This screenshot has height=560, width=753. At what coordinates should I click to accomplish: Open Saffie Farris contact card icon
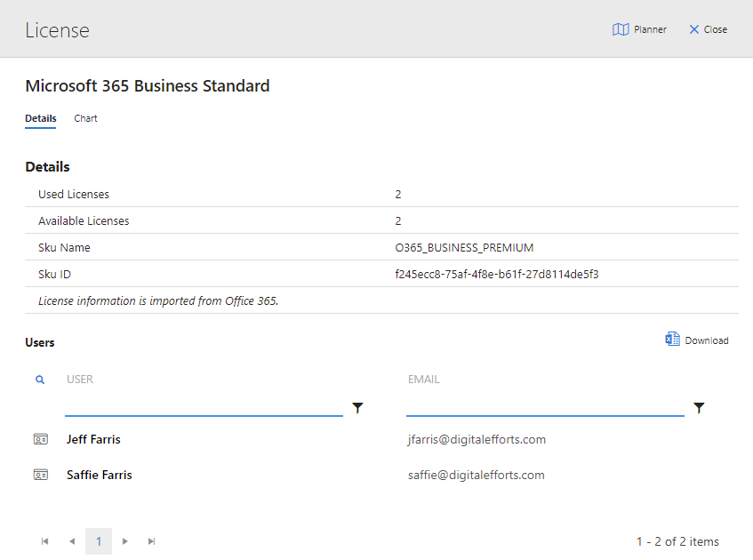click(x=41, y=475)
